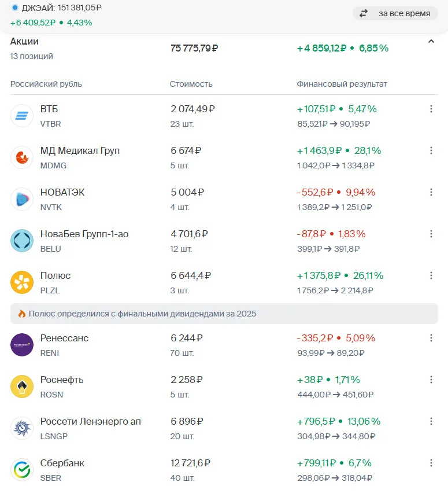
Task: Open the three-dot menu for Россети Ленэнерго
Action: tap(431, 421)
